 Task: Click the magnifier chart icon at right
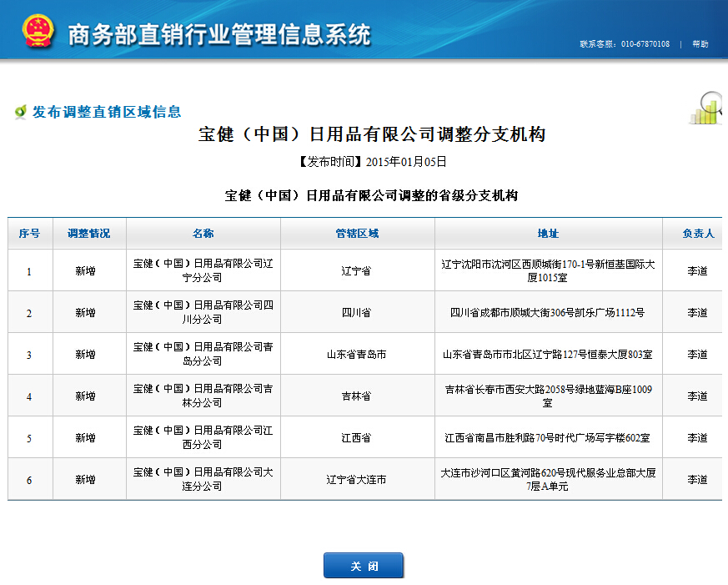(x=706, y=108)
